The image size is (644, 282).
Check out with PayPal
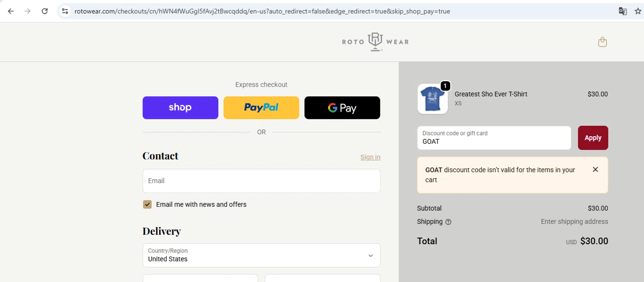(261, 107)
